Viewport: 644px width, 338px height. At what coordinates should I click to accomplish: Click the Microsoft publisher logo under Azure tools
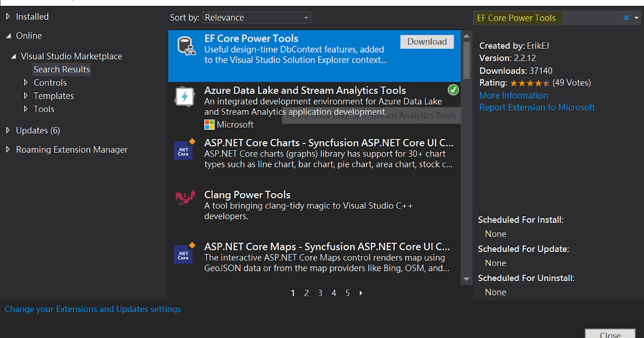[x=209, y=124]
